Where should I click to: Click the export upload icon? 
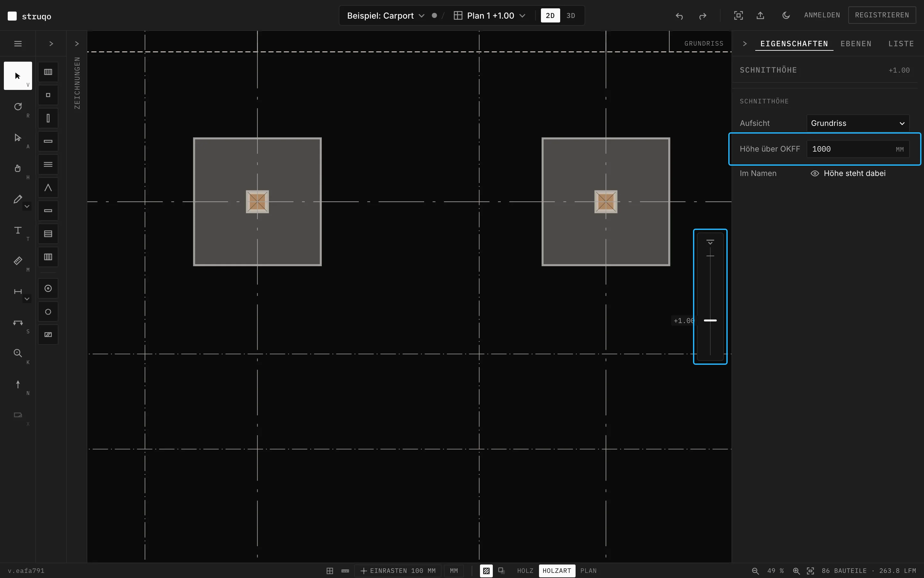pyautogui.click(x=761, y=15)
